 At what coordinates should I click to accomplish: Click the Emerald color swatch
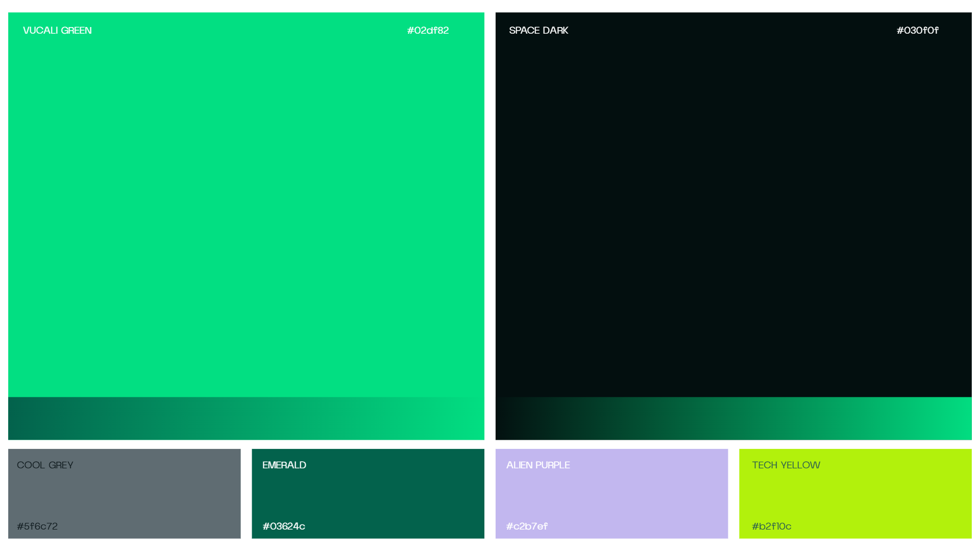(368, 493)
